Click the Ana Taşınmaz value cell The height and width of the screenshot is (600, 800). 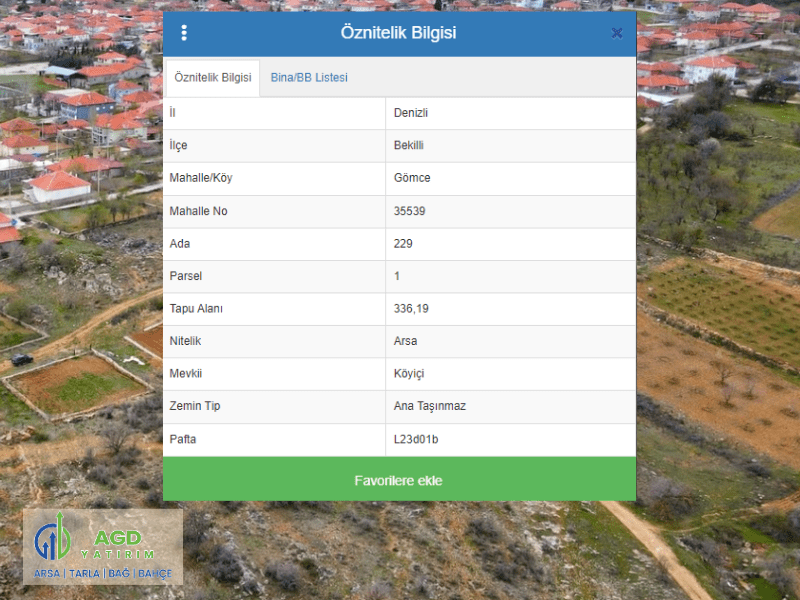430,406
